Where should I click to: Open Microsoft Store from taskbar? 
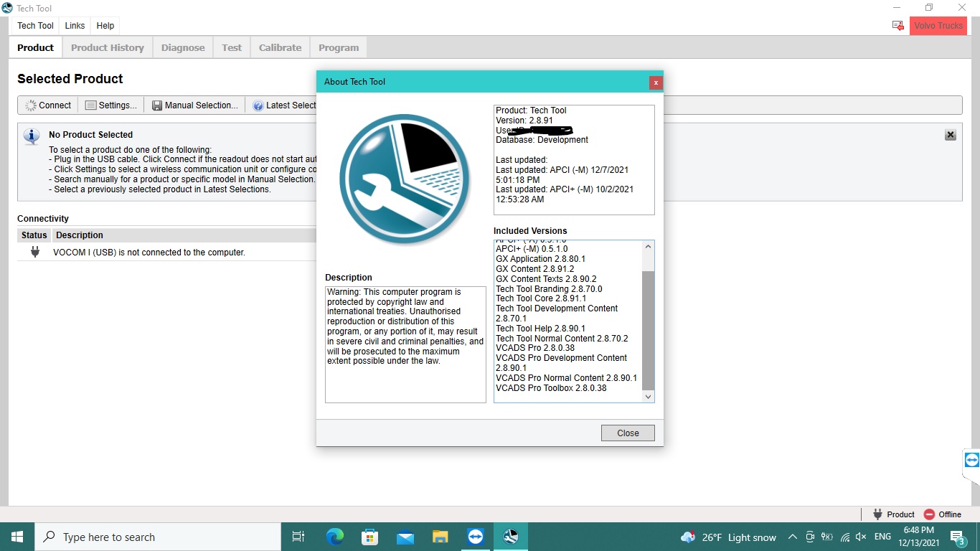(369, 537)
